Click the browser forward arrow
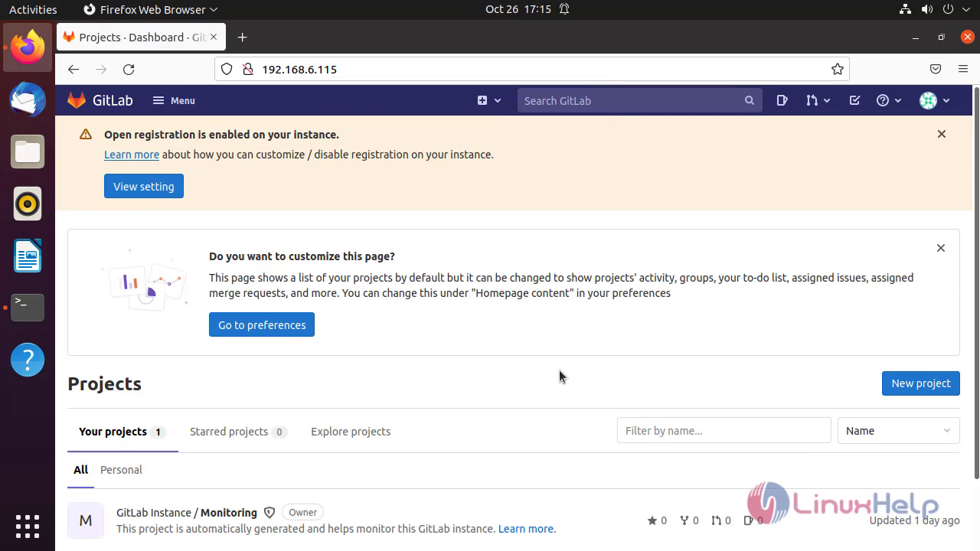980x551 pixels. (x=101, y=69)
